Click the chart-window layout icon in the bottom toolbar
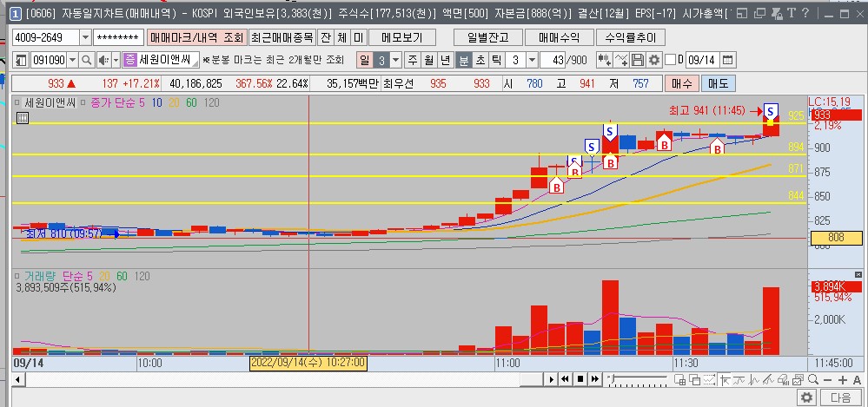The image size is (868, 407). coord(679,379)
